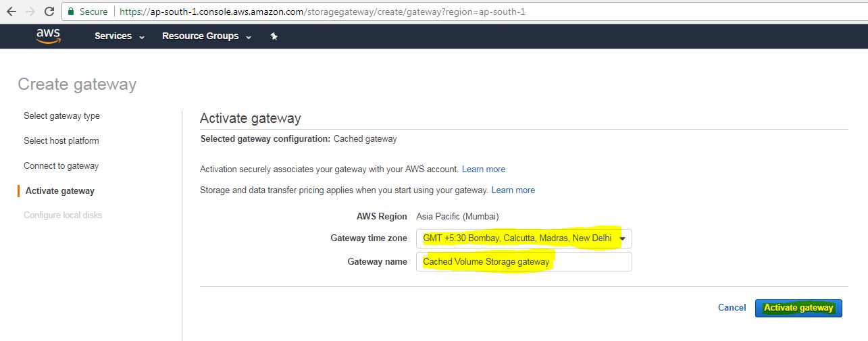Image resolution: width=868 pixels, height=341 pixels.
Task: Click the browser forward arrow
Action: [30, 11]
